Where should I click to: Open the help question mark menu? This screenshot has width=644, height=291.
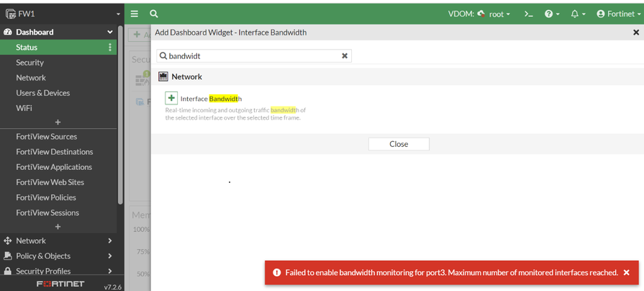tap(552, 14)
